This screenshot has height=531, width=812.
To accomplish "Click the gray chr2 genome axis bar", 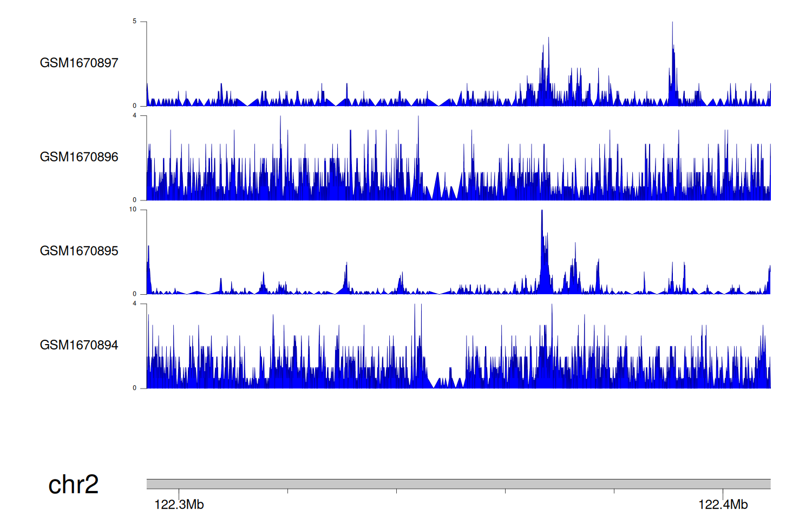I will point(458,484).
